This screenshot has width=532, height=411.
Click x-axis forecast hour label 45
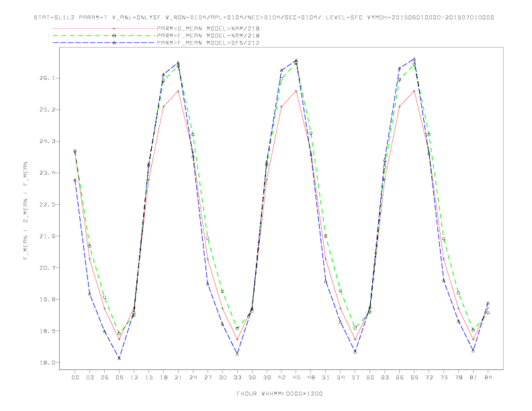[x=296, y=377]
